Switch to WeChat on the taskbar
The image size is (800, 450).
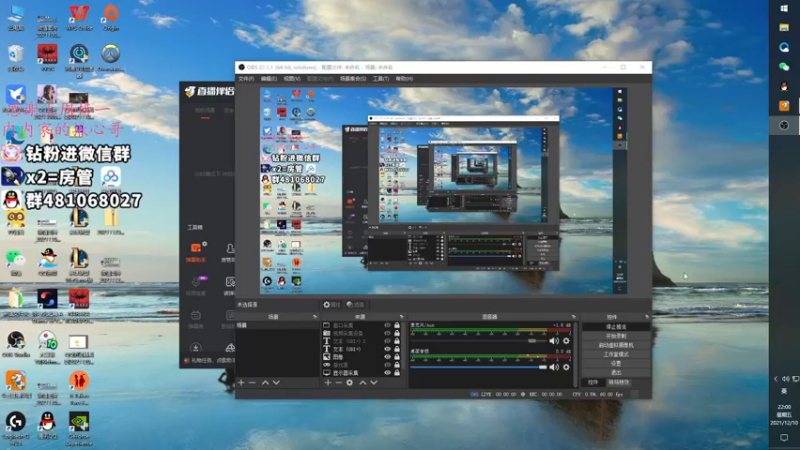784,66
